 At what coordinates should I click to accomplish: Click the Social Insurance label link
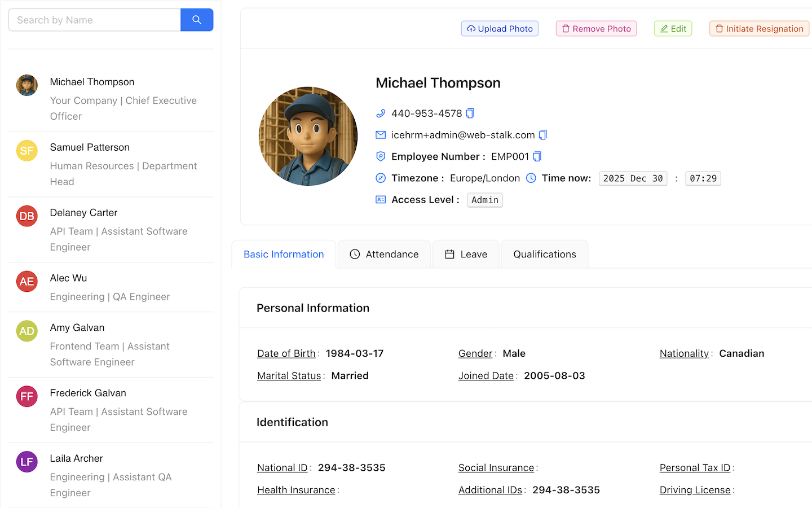496,467
